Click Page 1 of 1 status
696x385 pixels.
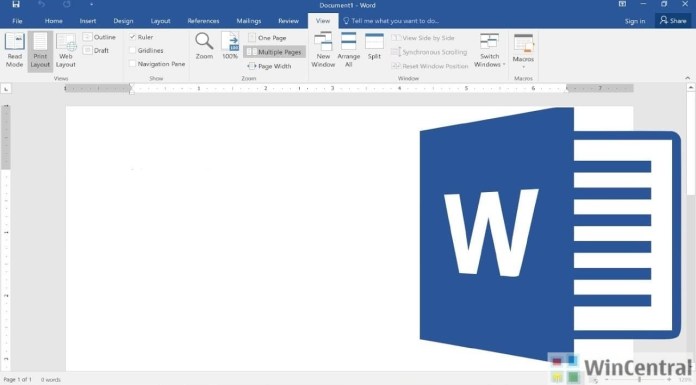(x=17, y=380)
